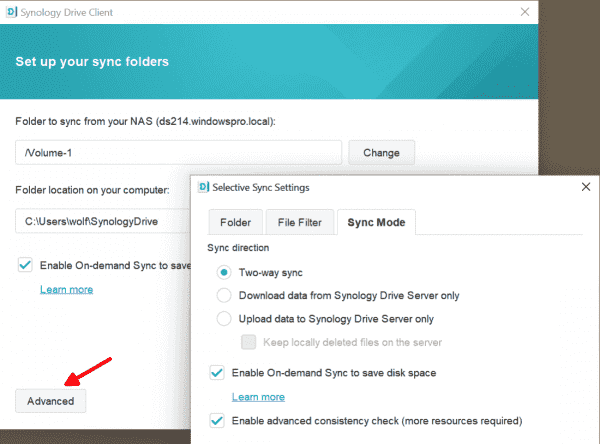Click the Folder to sync from your NAS label
The image size is (600, 444).
click(x=145, y=121)
